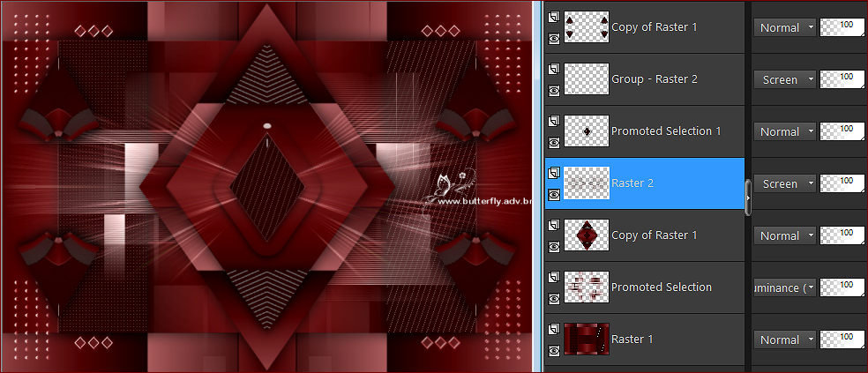Click layer type icon of Promoted Selection 1
Screen dimensions: 868x373
554,121
